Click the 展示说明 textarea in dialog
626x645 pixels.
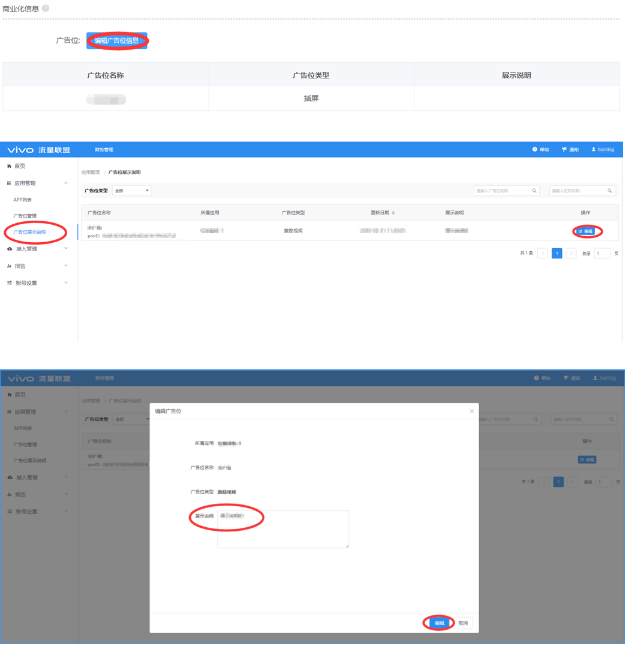point(283,528)
